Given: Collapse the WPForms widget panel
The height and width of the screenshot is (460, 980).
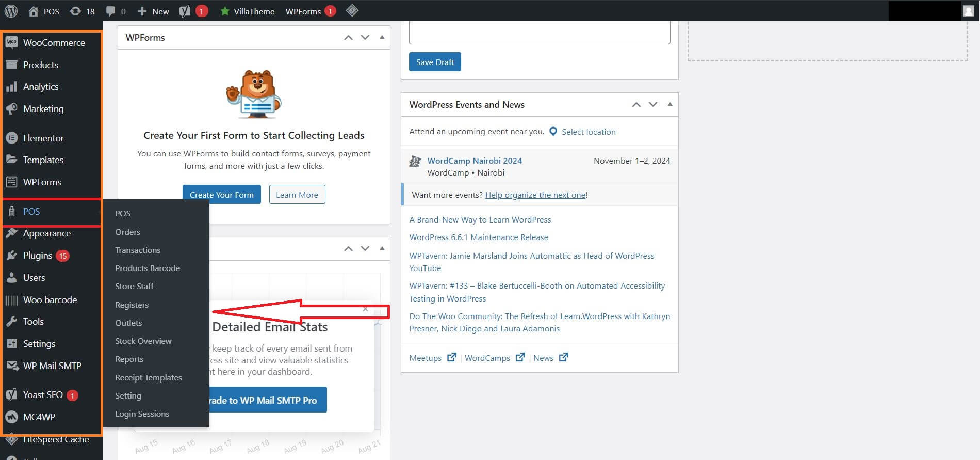Looking at the screenshot, I should click(x=382, y=37).
